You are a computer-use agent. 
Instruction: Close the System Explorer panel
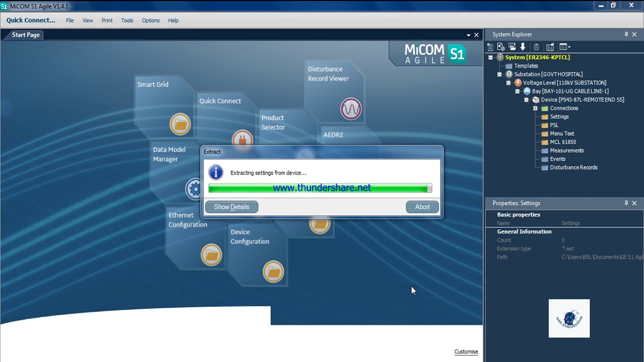tap(634, 34)
